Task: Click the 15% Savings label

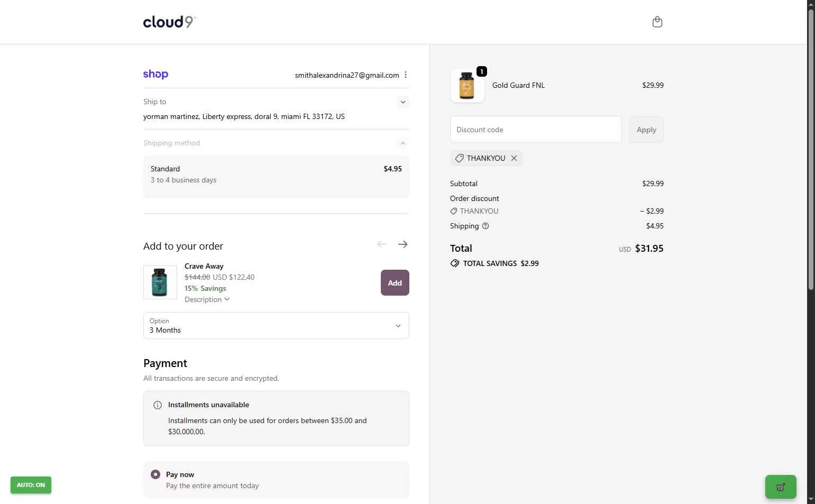Action: 205,288
